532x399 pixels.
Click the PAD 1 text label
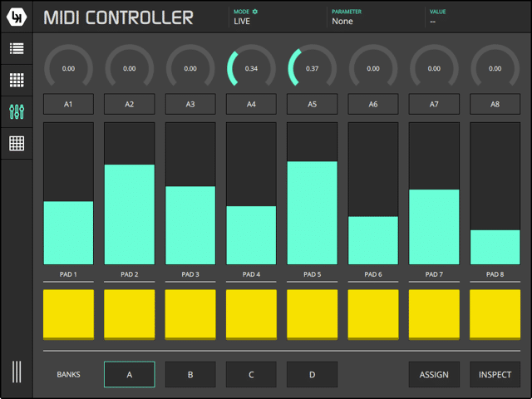click(68, 274)
